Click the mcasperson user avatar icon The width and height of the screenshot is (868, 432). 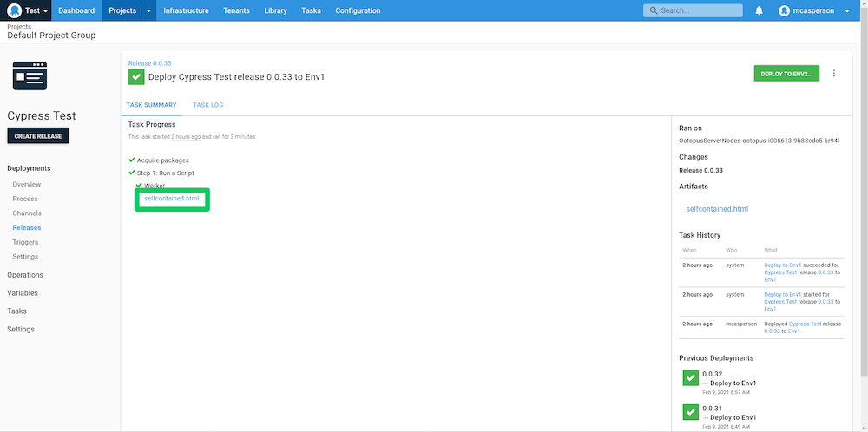tap(785, 10)
